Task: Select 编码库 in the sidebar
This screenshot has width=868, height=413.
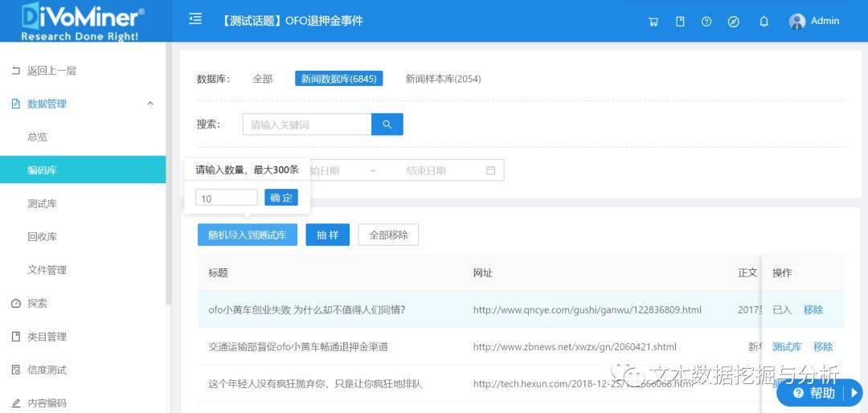Action: [83, 170]
